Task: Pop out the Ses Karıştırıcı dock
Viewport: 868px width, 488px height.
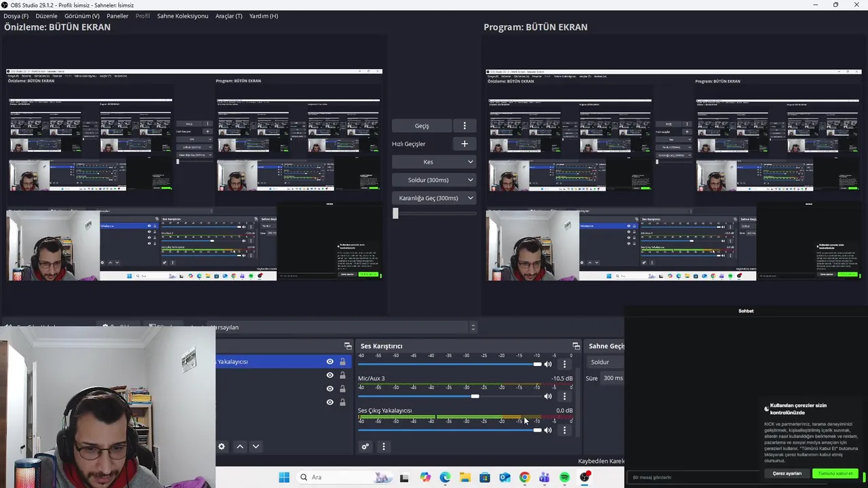Action: [x=576, y=346]
